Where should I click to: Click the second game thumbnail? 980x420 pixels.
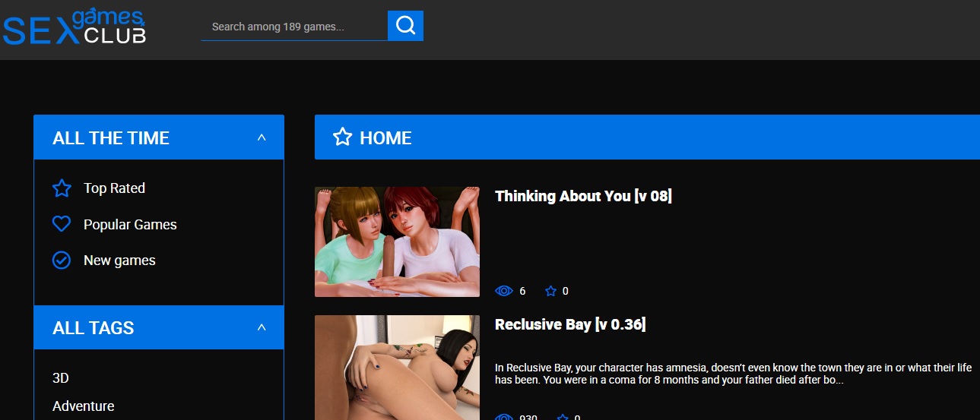(397, 368)
